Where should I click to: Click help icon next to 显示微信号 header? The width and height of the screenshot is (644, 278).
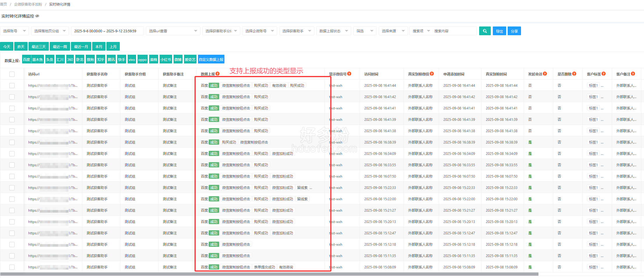point(349,74)
